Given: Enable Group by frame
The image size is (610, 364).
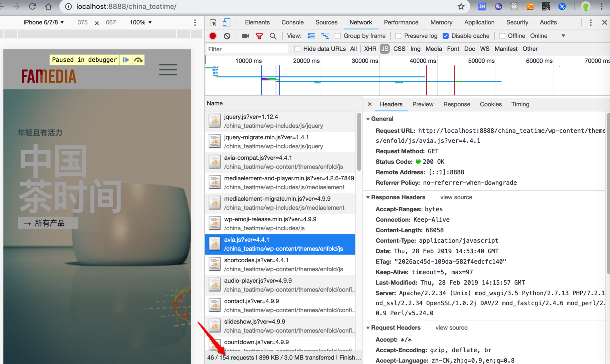Looking at the screenshot, I should (338, 36).
